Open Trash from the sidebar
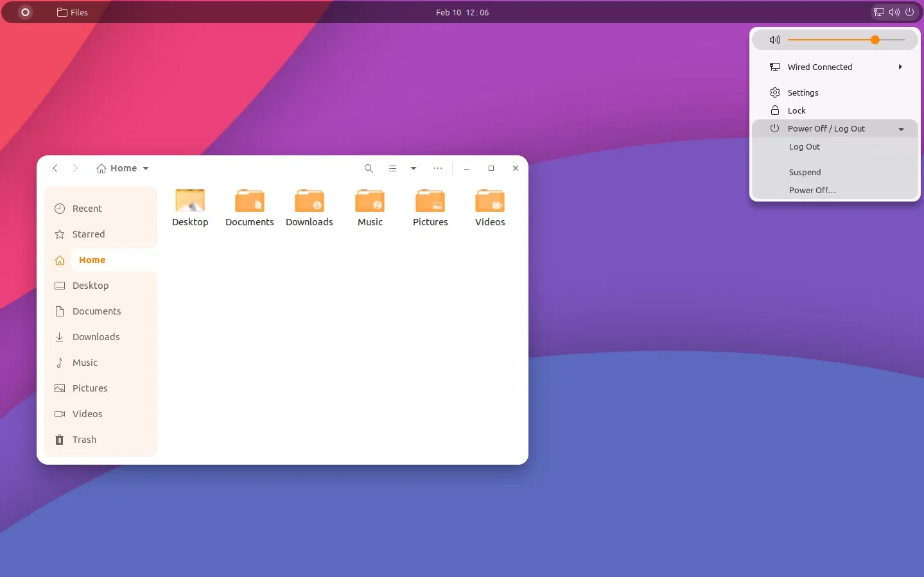 coord(84,440)
